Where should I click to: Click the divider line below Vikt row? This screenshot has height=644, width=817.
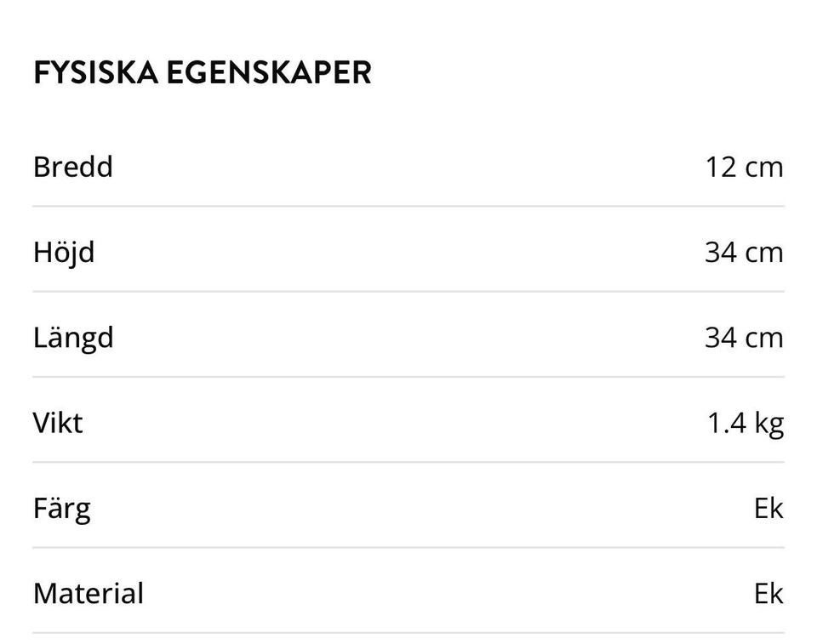408,462
